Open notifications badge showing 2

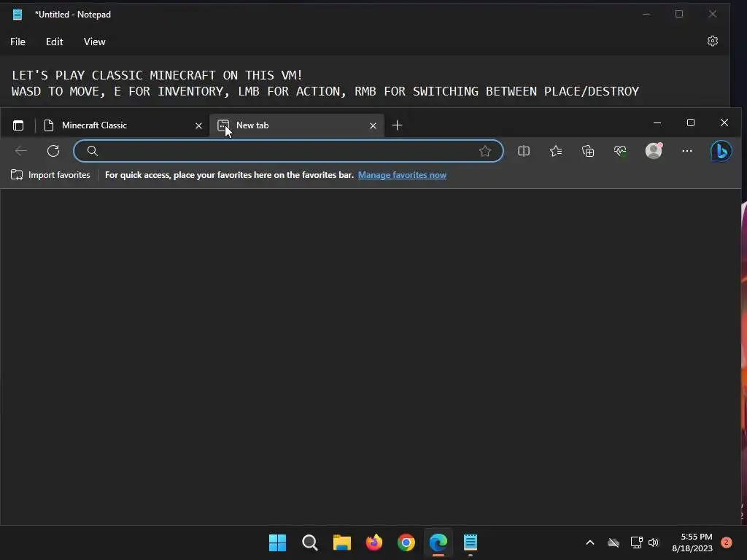click(x=726, y=542)
